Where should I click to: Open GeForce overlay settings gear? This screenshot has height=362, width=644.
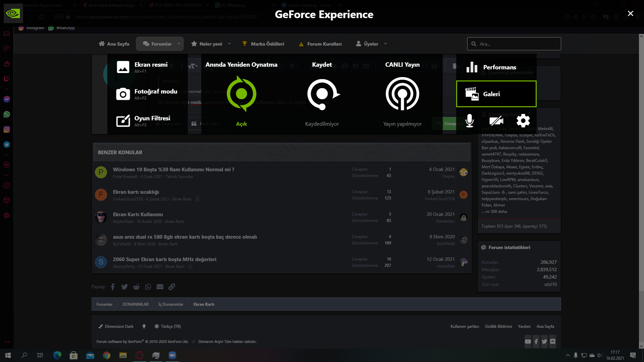[x=523, y=121]
